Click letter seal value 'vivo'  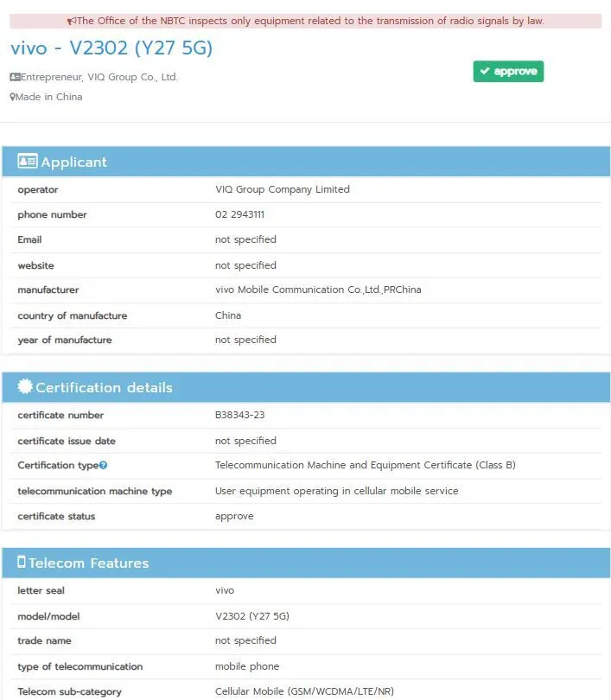(x=225, y=590)
